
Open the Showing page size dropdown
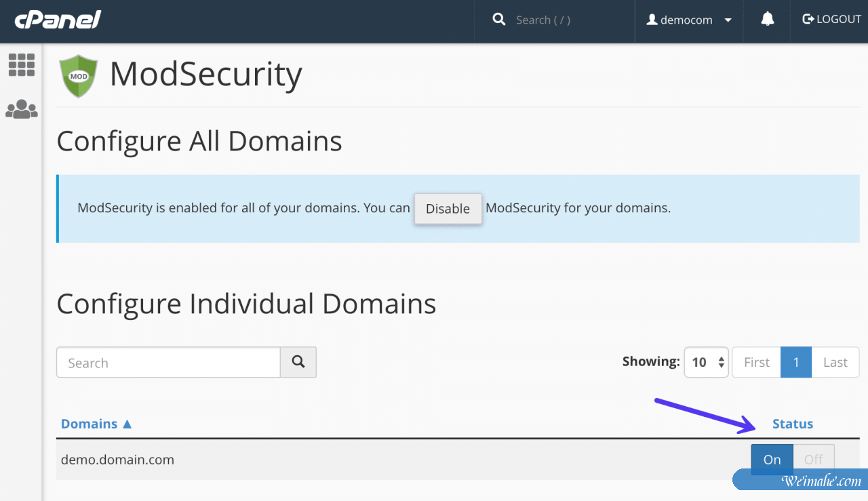tap(706, 362)
